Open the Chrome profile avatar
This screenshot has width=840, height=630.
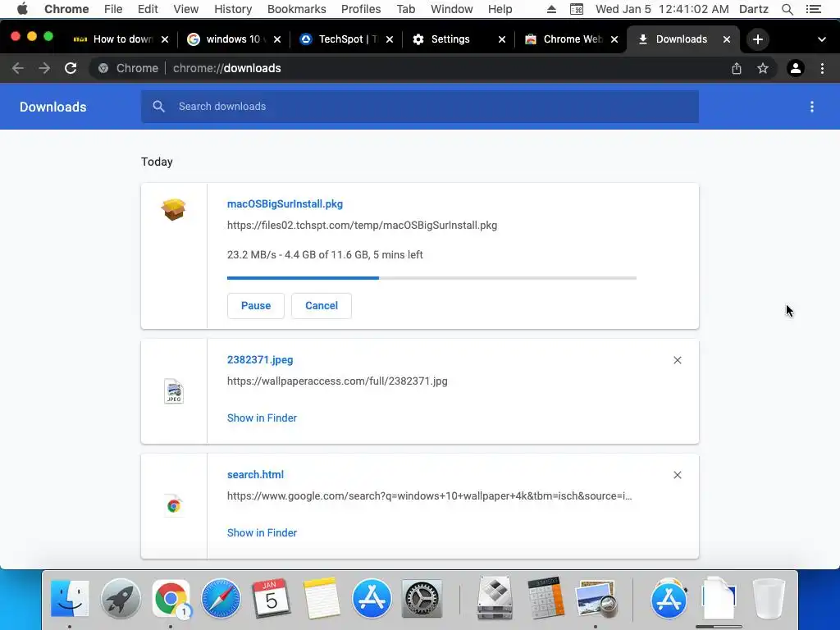tap(796, 68)
